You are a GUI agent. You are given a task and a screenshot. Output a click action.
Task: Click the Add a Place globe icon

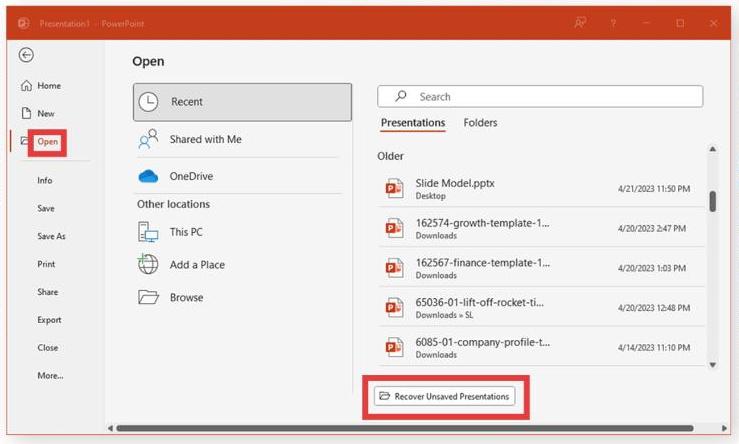tap(148, 264)
